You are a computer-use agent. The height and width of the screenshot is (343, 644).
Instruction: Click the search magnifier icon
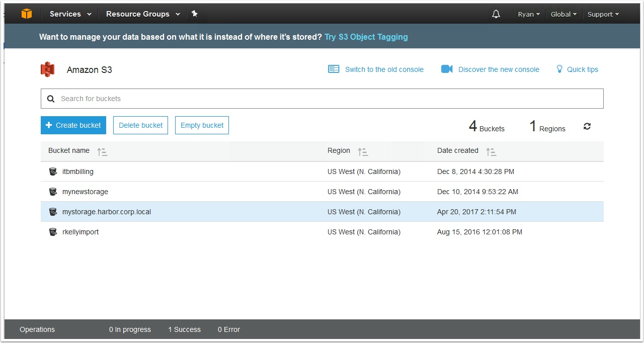51,99
